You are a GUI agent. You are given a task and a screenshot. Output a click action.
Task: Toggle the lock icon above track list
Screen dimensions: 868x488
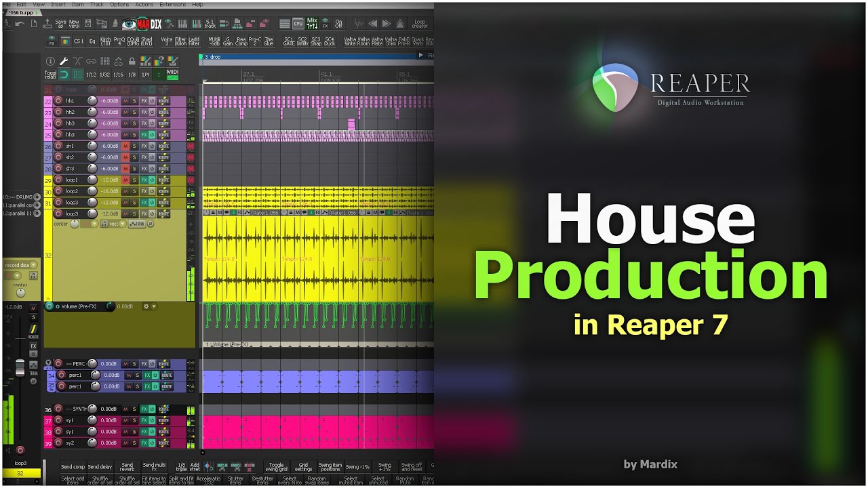coord(132,61)
